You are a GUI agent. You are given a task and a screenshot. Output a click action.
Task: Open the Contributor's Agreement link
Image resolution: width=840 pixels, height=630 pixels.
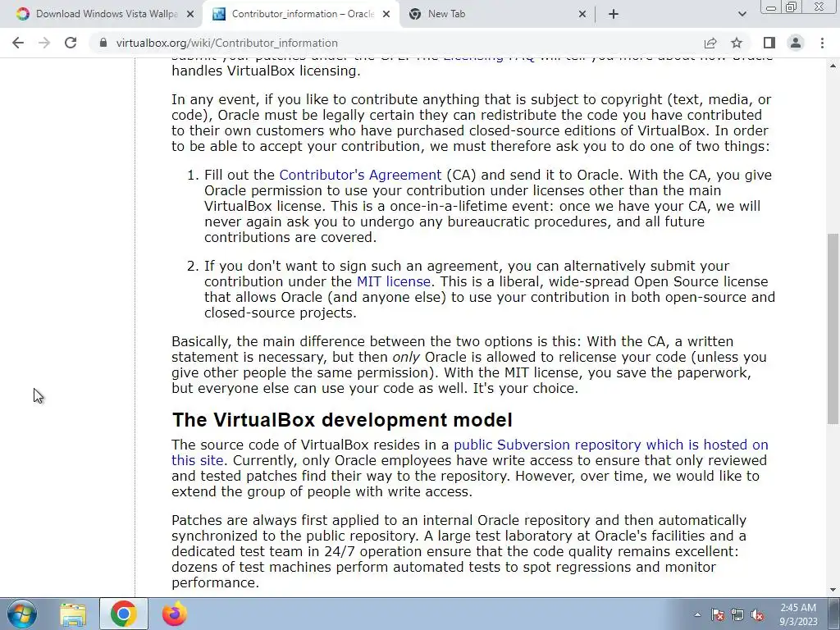361,176
